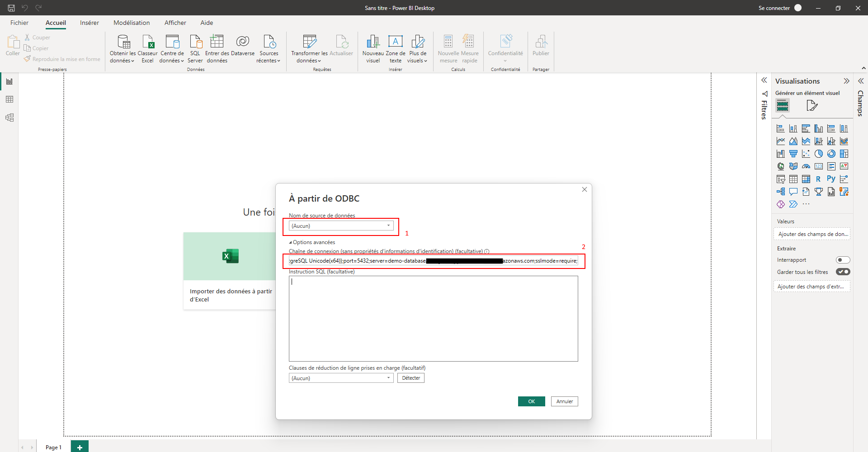
Task: Open more visuals ellipsis in Visualisations pane
Action: 806,204
